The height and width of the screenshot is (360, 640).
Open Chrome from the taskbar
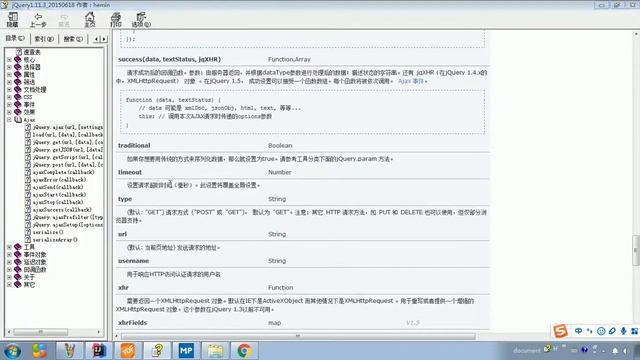244,351
